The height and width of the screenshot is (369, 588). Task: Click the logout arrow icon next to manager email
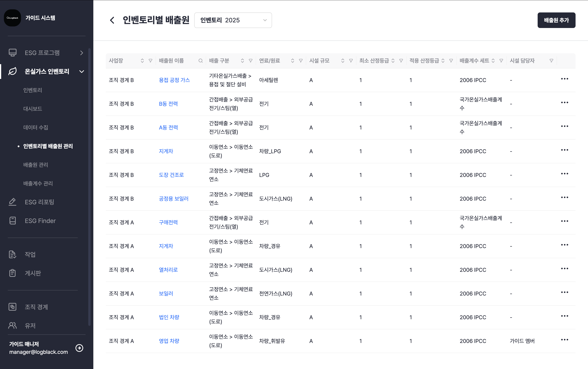click(79, 348)
